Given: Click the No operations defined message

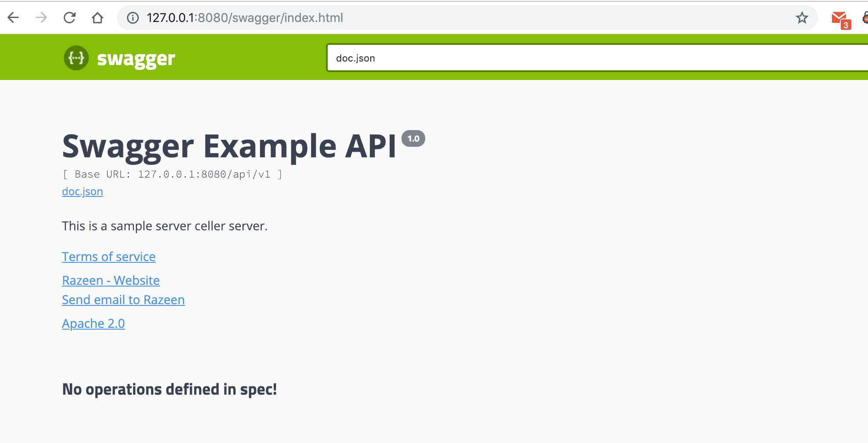Looking at the screenshot, I should pos(170,389).
